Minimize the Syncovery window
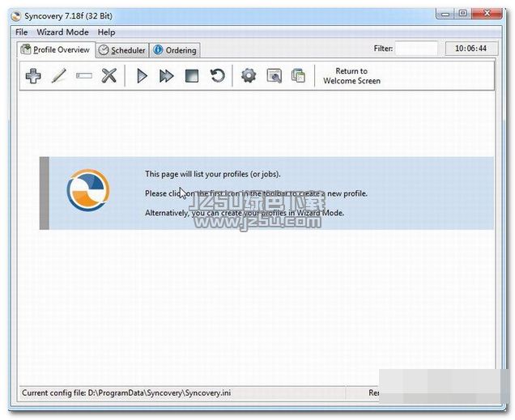 [x=445, y=14]
